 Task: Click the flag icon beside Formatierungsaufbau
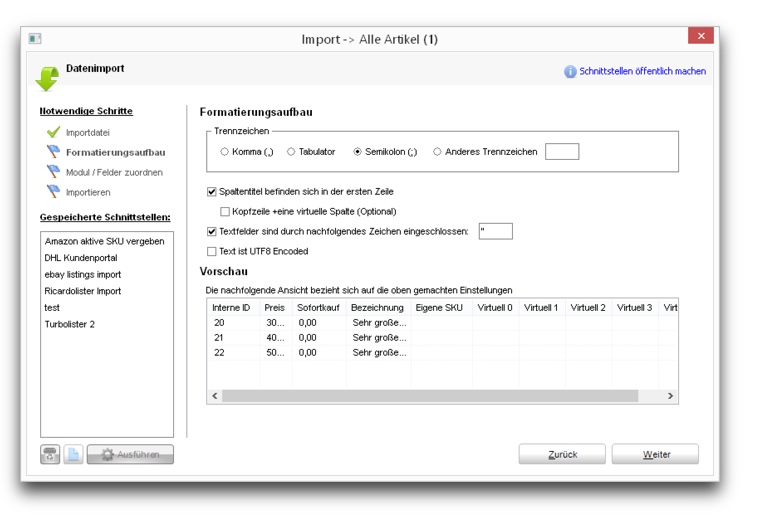tap(53, 151)
